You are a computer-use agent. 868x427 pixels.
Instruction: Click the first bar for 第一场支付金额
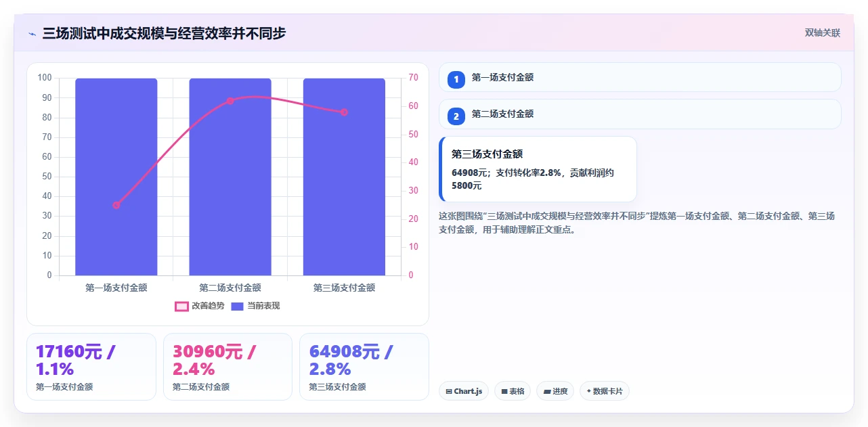[x=116, y=177]
